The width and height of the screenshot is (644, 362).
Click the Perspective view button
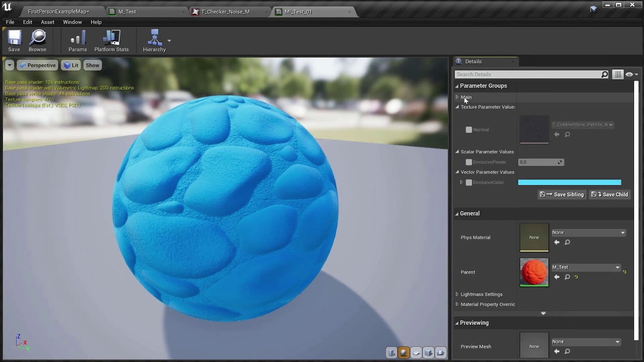click(37, 65)
